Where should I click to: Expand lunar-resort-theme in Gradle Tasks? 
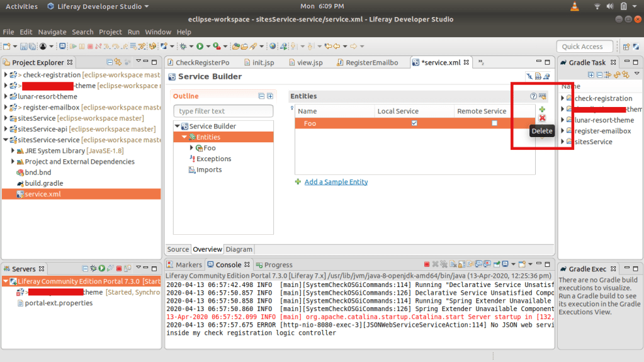[562, 120]
